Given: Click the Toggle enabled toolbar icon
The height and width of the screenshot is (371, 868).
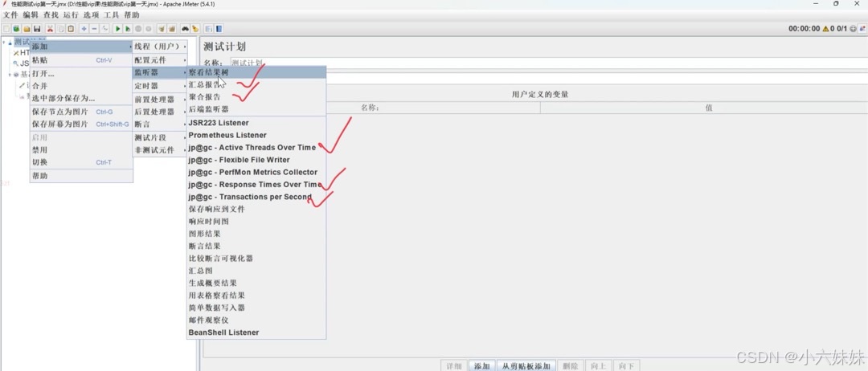Looking at the screenshot, I should pos(104,28).
